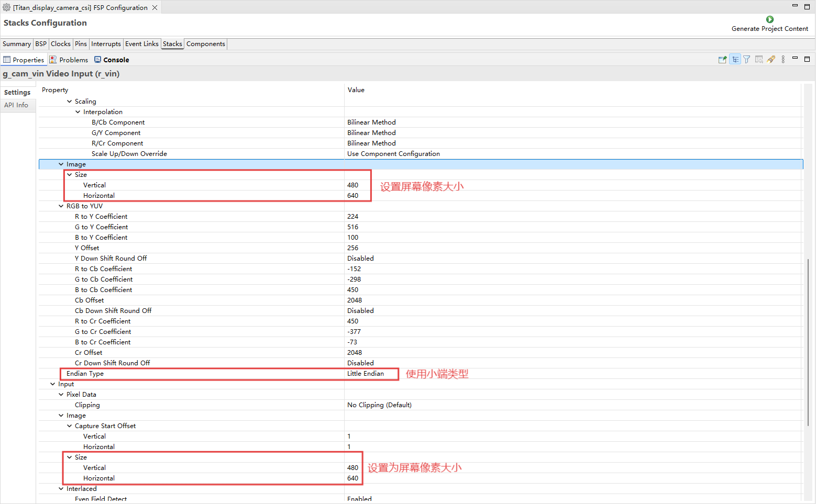
Task: Edit the R to Y Coefficient value 224
Action: (x=353, y=217)
